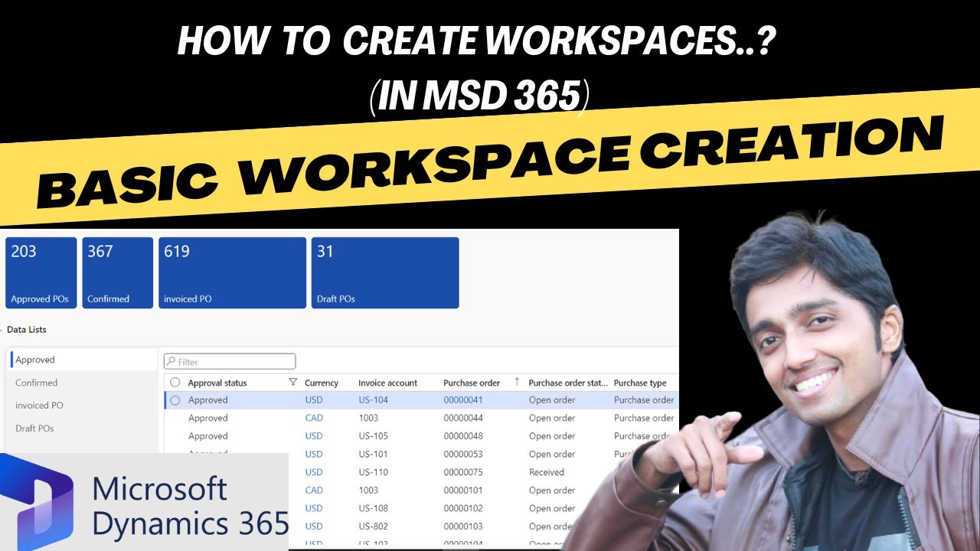Click invoice account US-105
The height and width of the screenshot is (551, 980).
pos(374,436)
